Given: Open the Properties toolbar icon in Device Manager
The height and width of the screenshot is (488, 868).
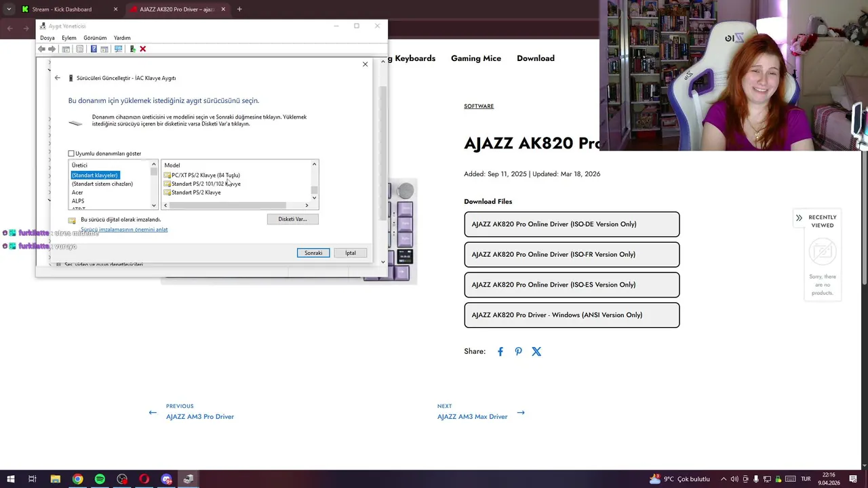Looking at the screenshot, I should (x=79, y=49).
